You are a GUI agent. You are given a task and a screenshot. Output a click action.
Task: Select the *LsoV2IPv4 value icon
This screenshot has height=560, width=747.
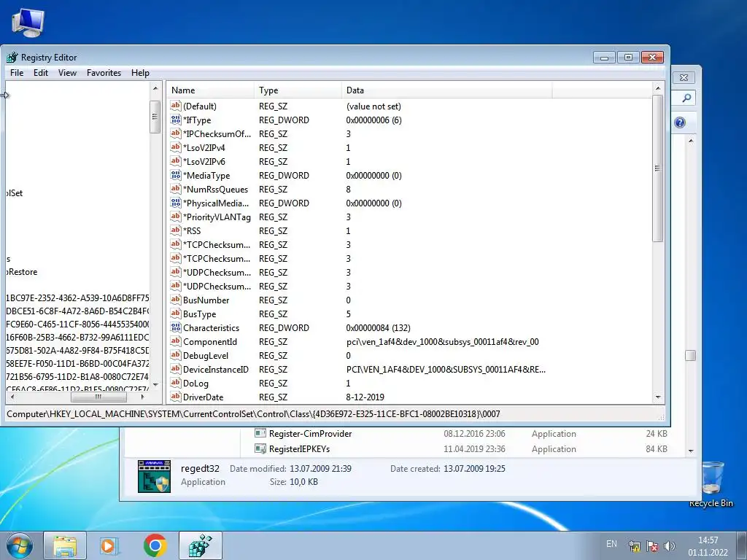pyautogui.click(x=175, y=147)
